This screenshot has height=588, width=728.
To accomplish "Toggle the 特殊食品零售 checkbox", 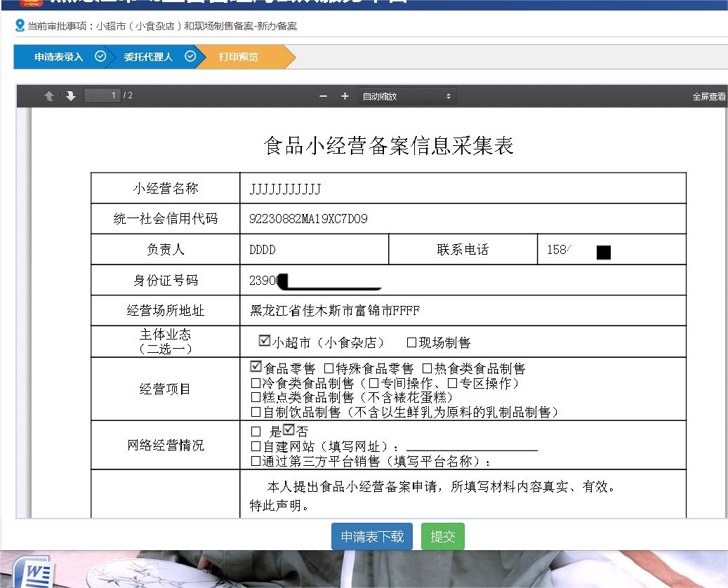I will [x=329, y=368].
